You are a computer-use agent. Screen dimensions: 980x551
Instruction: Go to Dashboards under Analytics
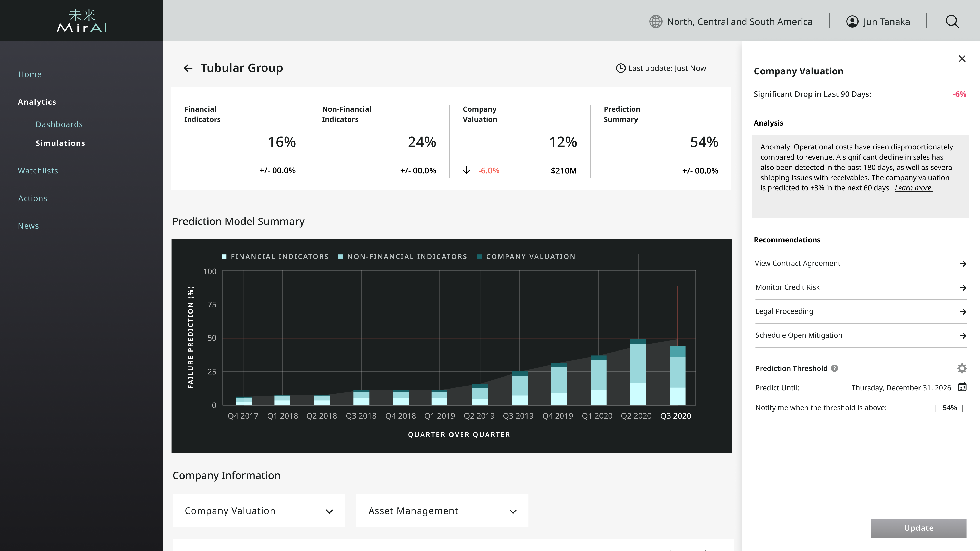coord(59,124)
